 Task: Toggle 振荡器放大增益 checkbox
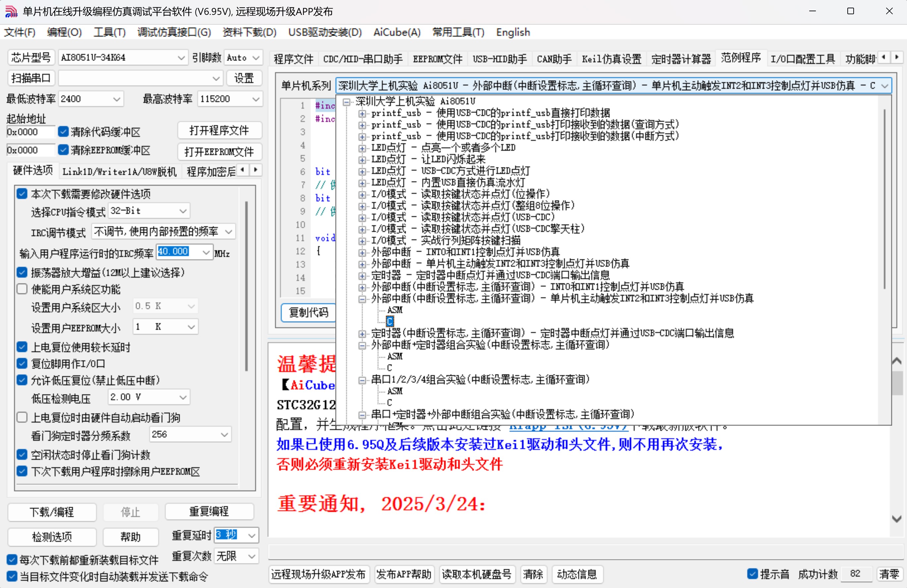[x=22, y=272]
